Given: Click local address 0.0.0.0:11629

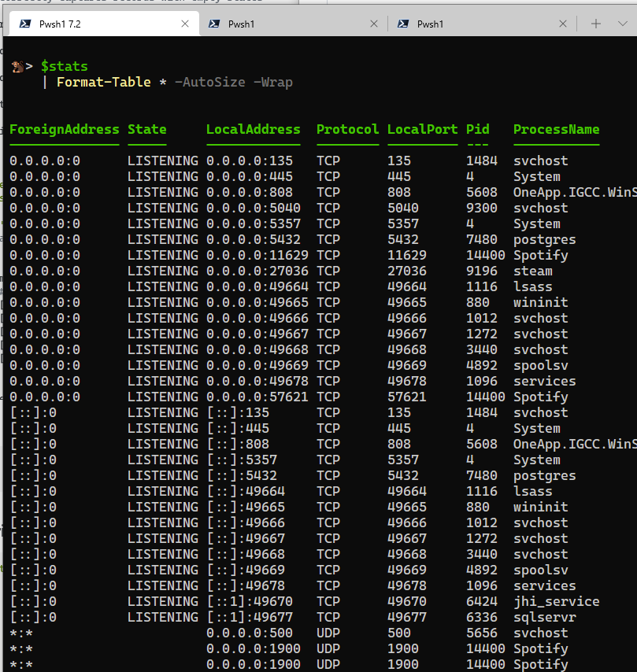Looking at the screenshot, I should point(257,256).
